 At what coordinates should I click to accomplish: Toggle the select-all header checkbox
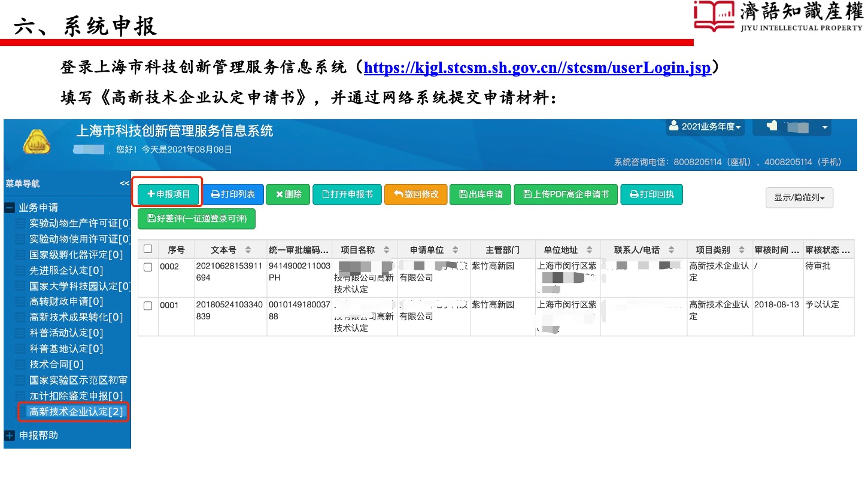click(x=148, y=249)
